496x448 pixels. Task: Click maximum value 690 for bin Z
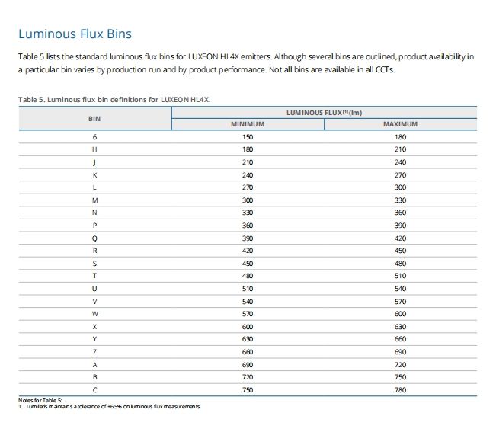click(x=401, y=352)
